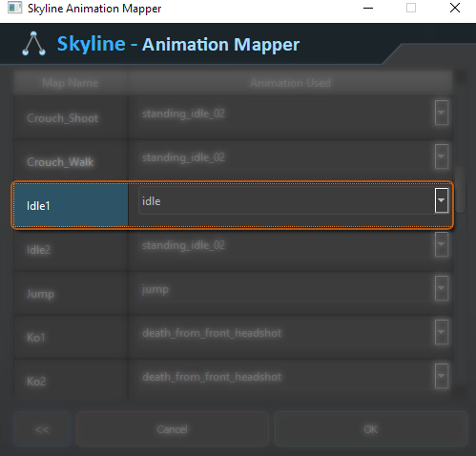
Task: Click the window app icon in the title bar
Action: [14, 8]
